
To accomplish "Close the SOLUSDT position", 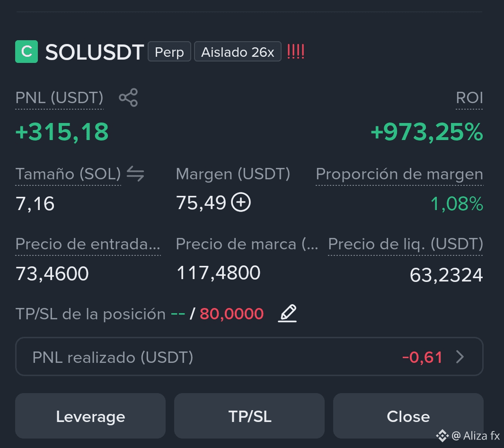I will pyautogui.click(x=408, y=416).
